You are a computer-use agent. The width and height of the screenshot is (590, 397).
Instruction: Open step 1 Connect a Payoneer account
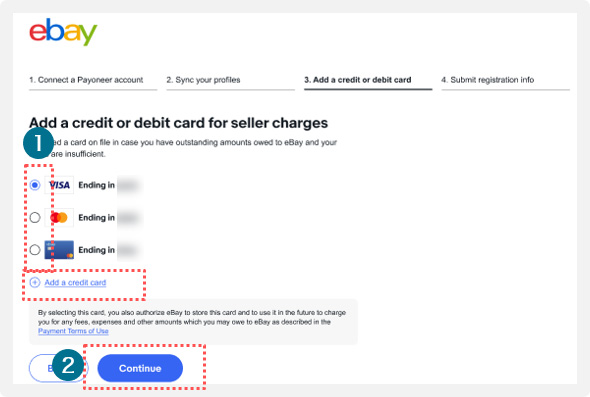[x=86, y=80]
